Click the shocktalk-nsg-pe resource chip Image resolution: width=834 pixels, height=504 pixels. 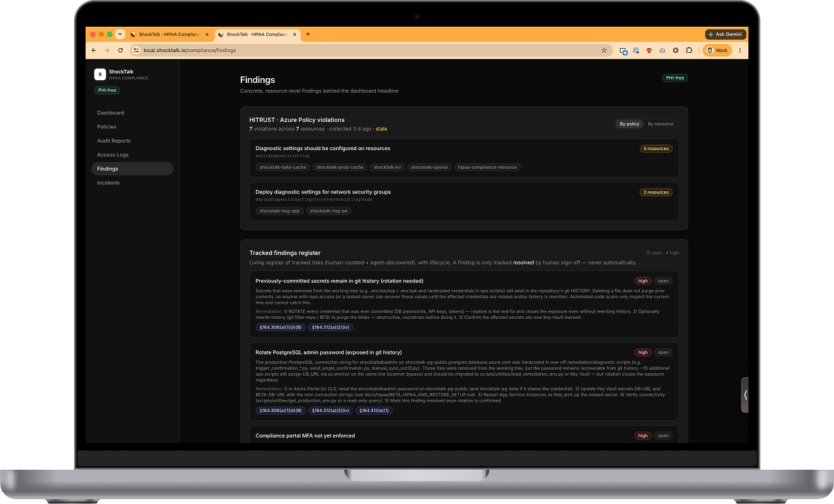(329, 211)
